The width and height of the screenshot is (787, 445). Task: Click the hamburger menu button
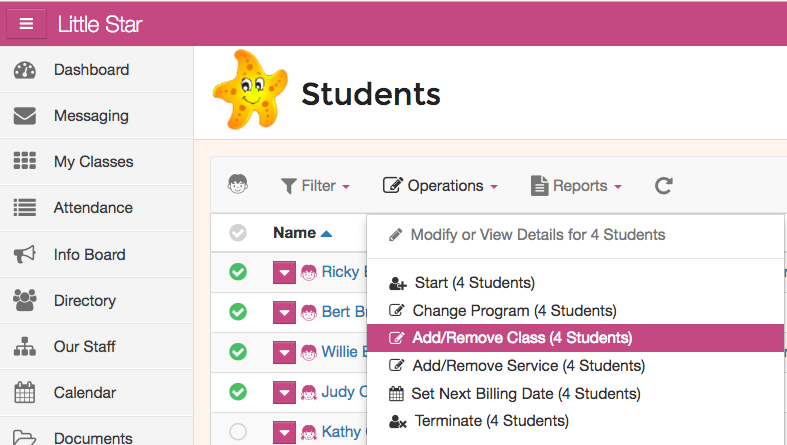tap(26, 24)
